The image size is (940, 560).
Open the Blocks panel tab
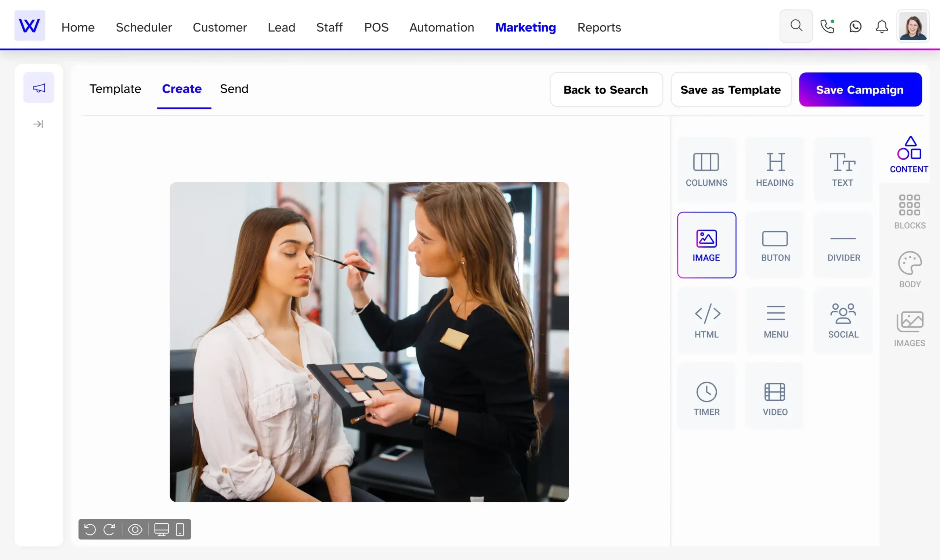click(910, 211)
